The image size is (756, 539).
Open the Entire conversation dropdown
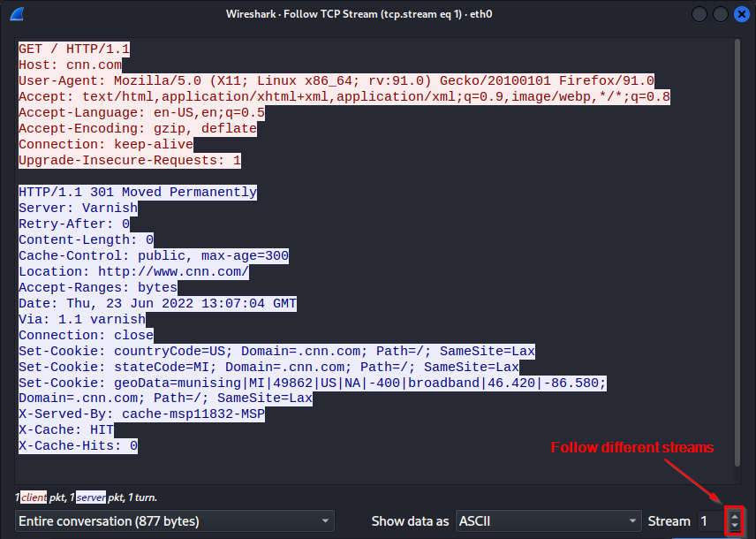(x=174, y=521)
